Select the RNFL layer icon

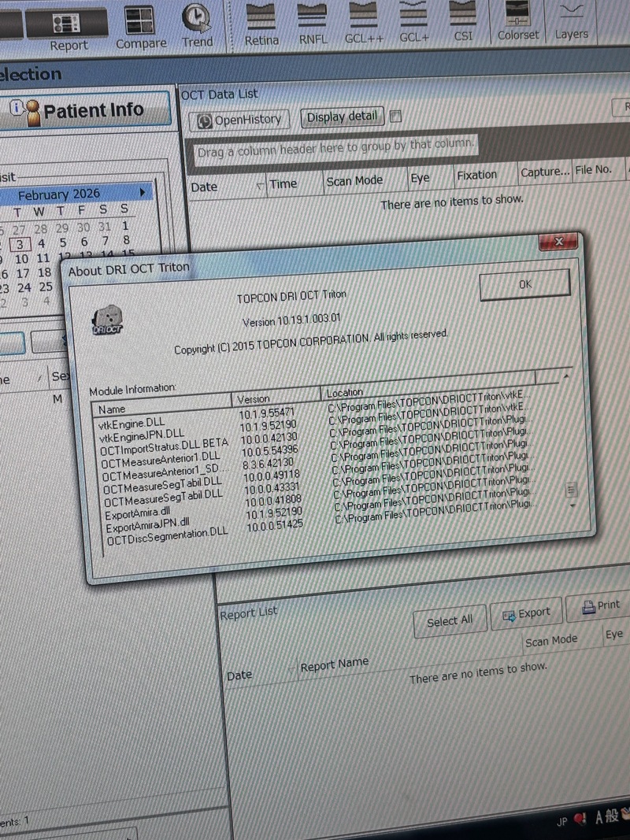click(x=313, y=22)
